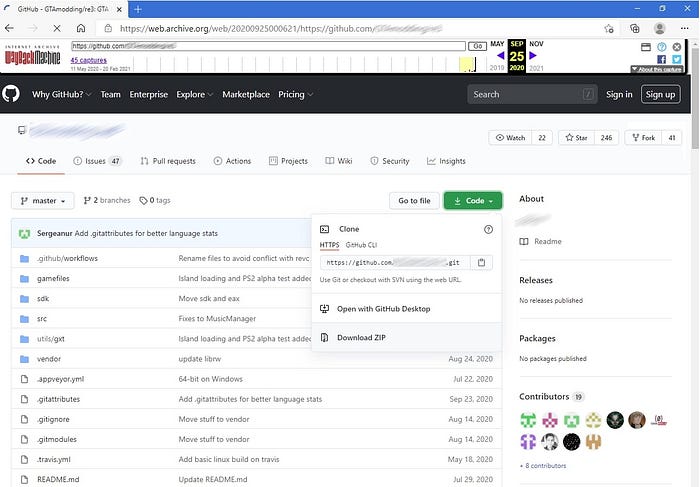Click Download ZIP

click(x=407, y=337)
